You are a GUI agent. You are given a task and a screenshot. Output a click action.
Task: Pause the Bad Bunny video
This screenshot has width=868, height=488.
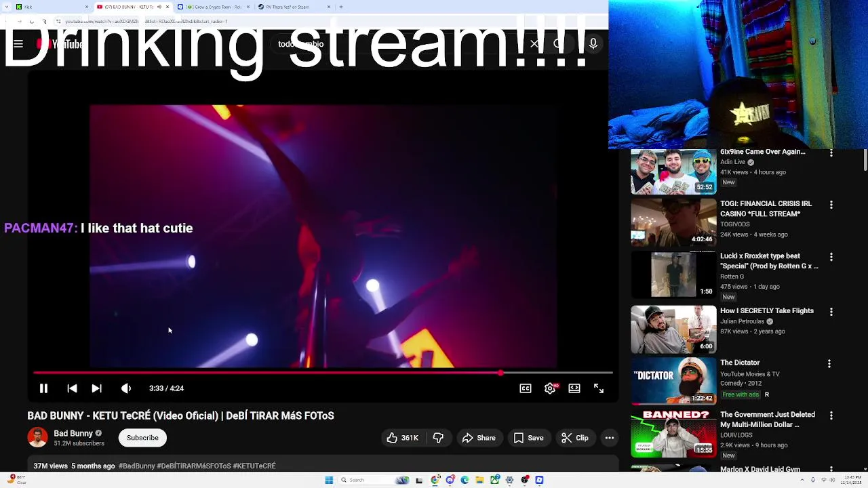pyautogui.click(x=43, y=388)
